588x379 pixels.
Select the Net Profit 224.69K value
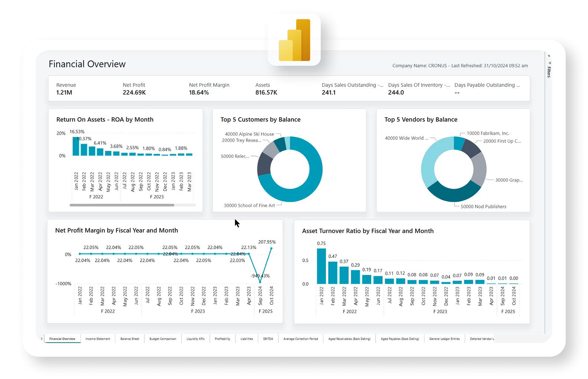[134, 93]
